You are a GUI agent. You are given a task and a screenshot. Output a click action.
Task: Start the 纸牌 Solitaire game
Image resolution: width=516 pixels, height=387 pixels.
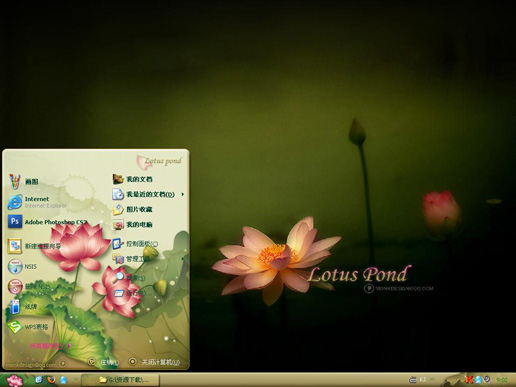(x=23, y=307)
